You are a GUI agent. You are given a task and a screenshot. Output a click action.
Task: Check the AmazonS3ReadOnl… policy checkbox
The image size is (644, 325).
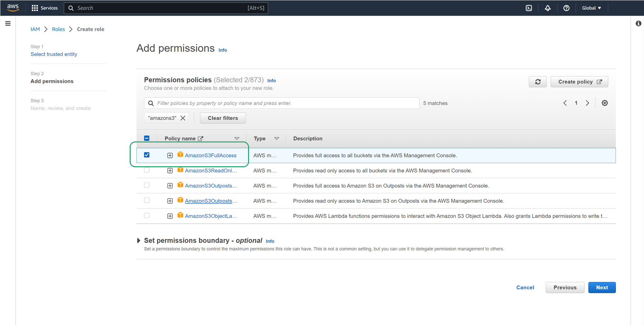pyautogui.click(x=147, y=170)
